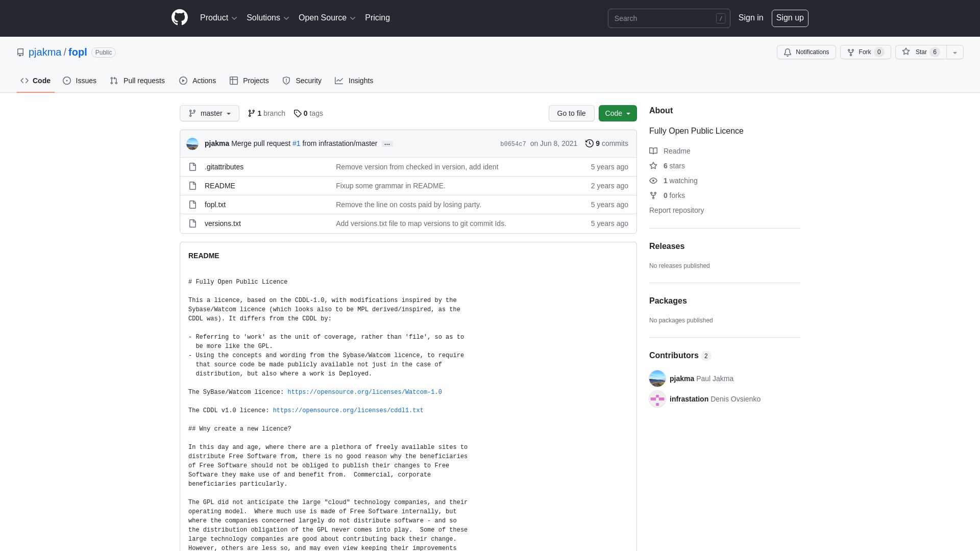
Task: Expand commit message ellipsis button
Action: [387, 144]
